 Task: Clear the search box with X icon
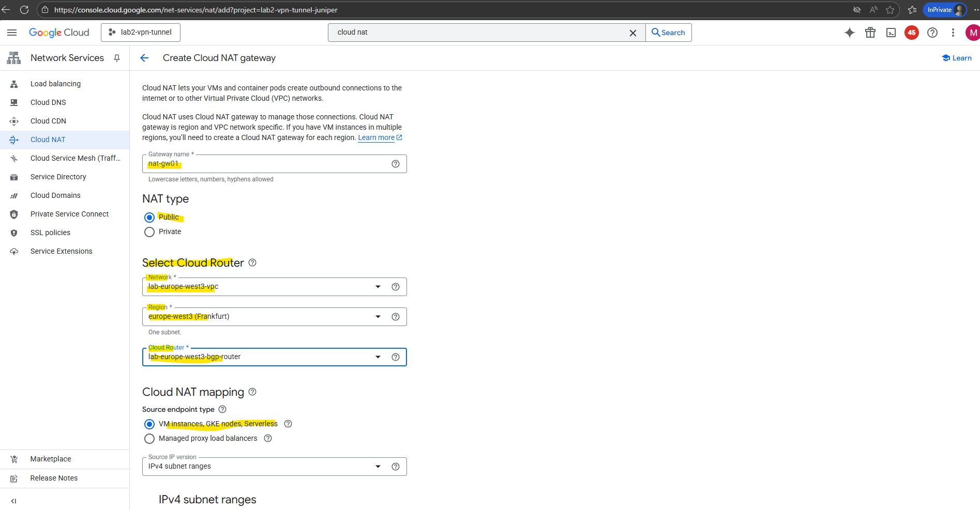[632, 33]
